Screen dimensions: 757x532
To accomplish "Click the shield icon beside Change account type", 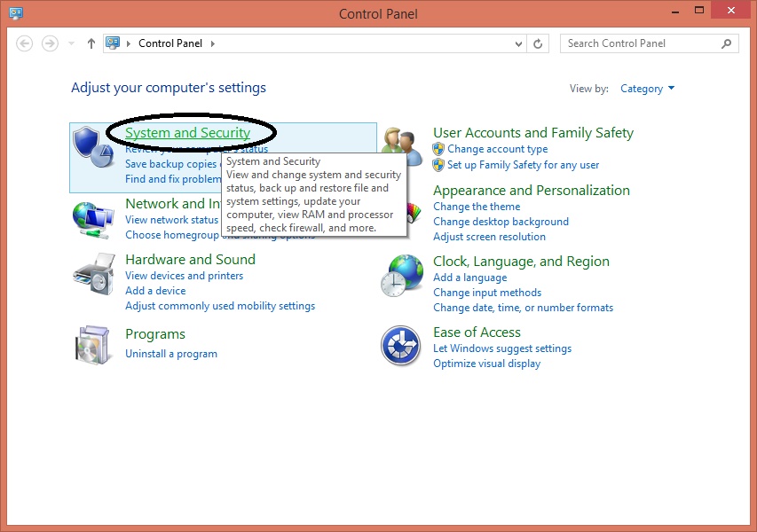I will point(438,149).
